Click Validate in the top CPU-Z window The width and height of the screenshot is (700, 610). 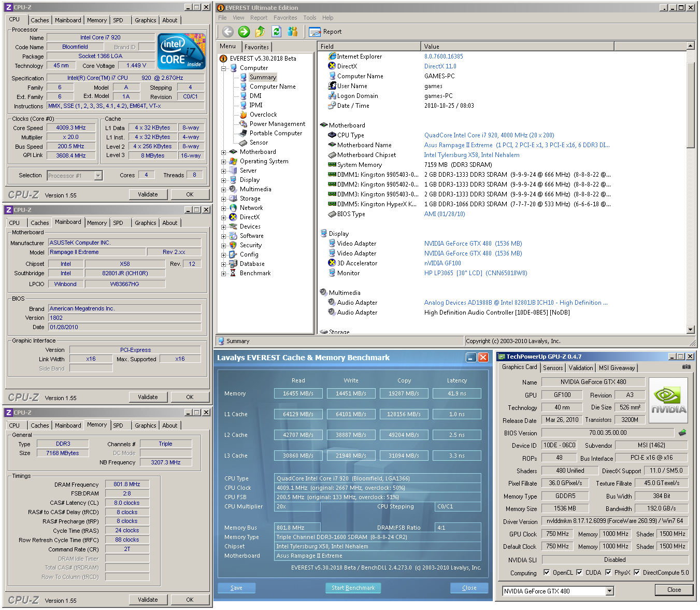(x=148, y=194)
